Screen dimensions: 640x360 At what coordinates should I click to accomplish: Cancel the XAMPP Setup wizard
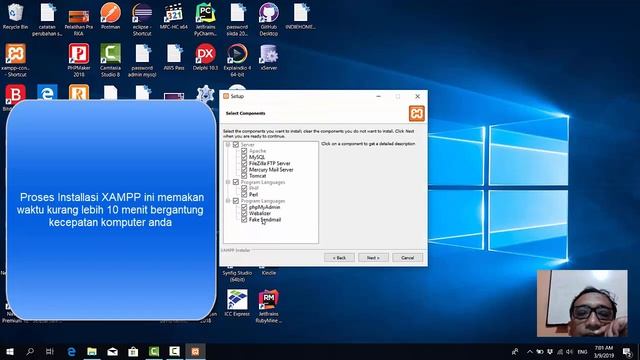[x=407, y=258]
